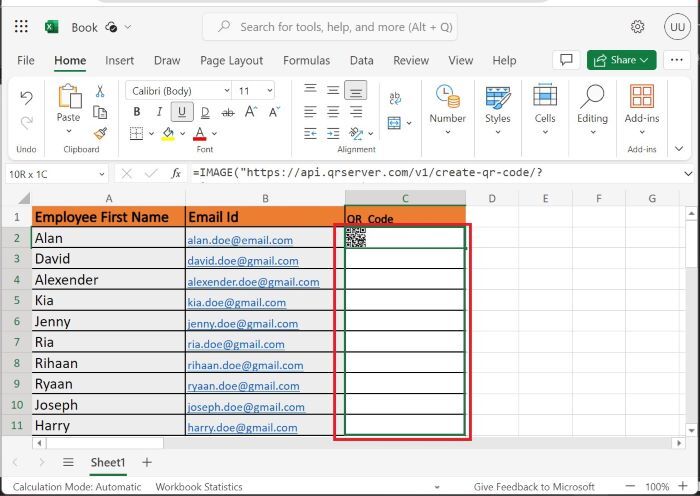Open the Calibri (Body) font dropdown
This screenshot has width=700, height=496.
(226, 91)
